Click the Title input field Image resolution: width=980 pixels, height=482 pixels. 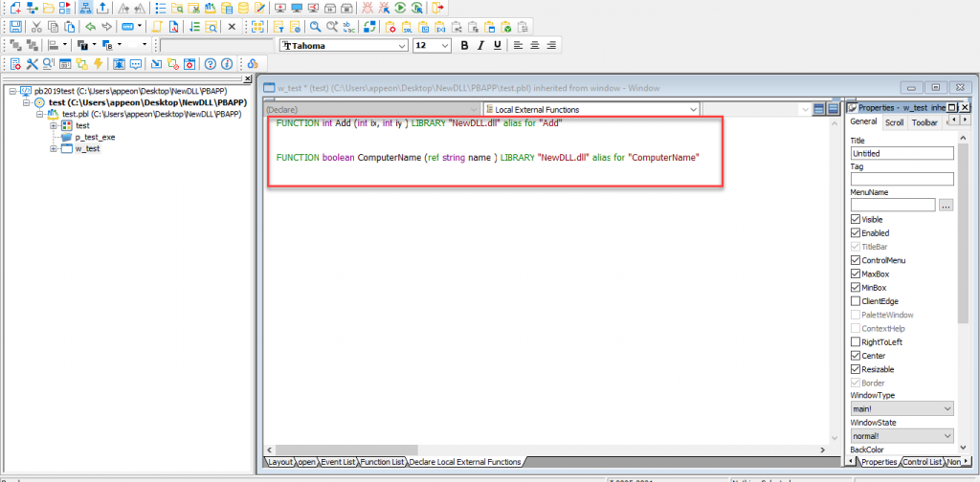[902, 153]
